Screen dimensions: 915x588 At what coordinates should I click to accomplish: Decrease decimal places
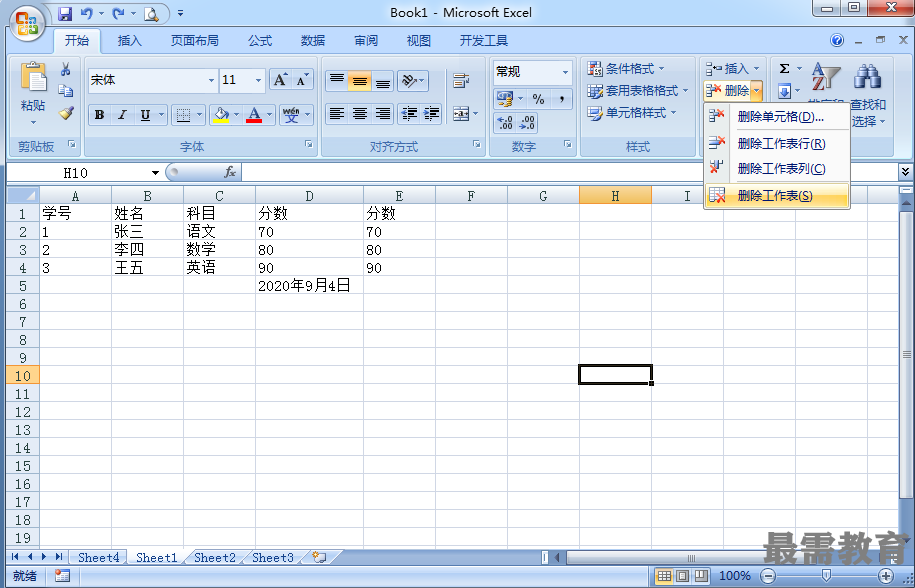point(527,122)
